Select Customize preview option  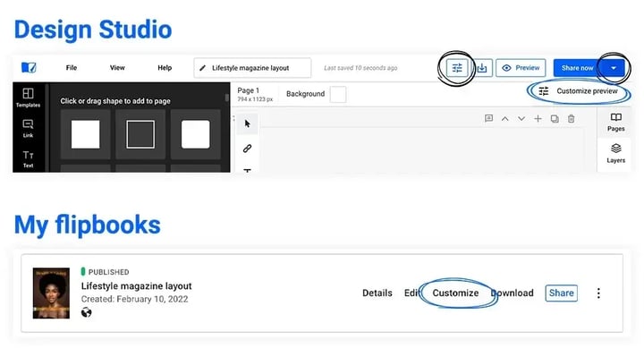pos(579,91)
